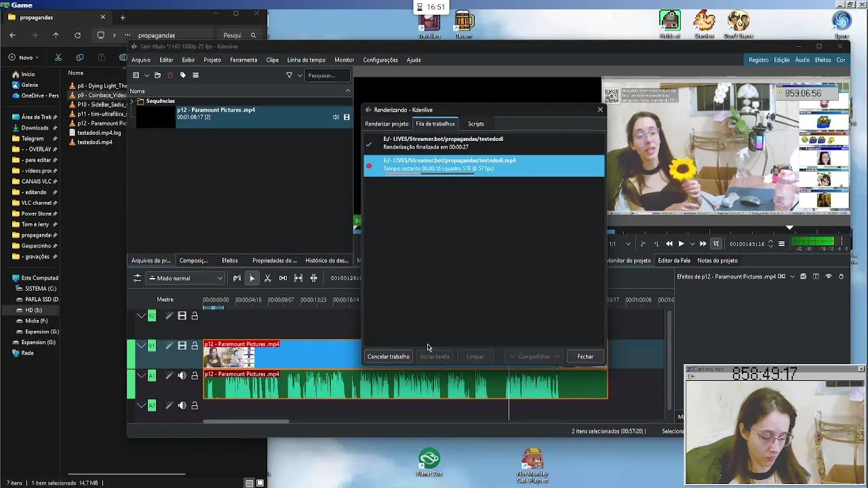Expand Sequências folder in bin
Viewport: 868px width, 488px height.
point(132,101)
